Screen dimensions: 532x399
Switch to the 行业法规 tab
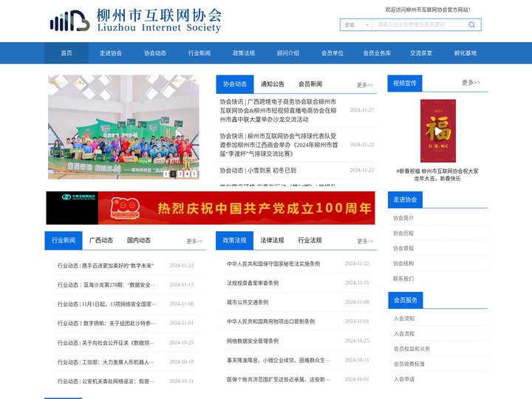point(310,240)
